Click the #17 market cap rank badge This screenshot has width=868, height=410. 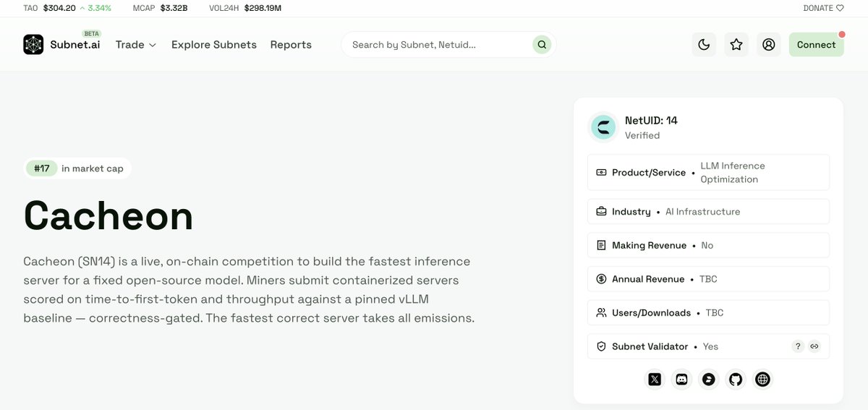(42, 168)
